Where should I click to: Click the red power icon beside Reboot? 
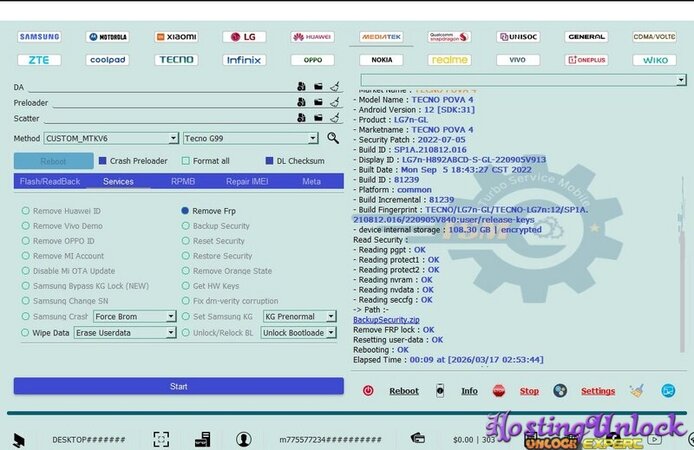click(368, 391)
